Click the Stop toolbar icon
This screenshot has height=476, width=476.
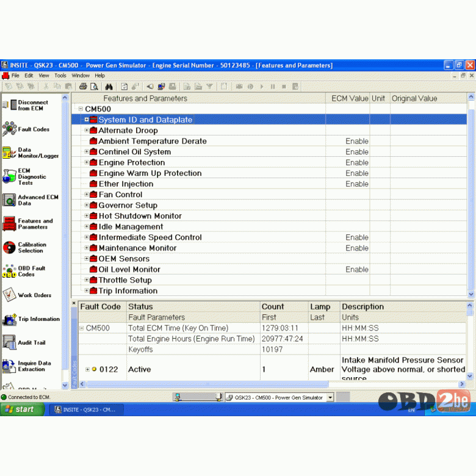284,87
